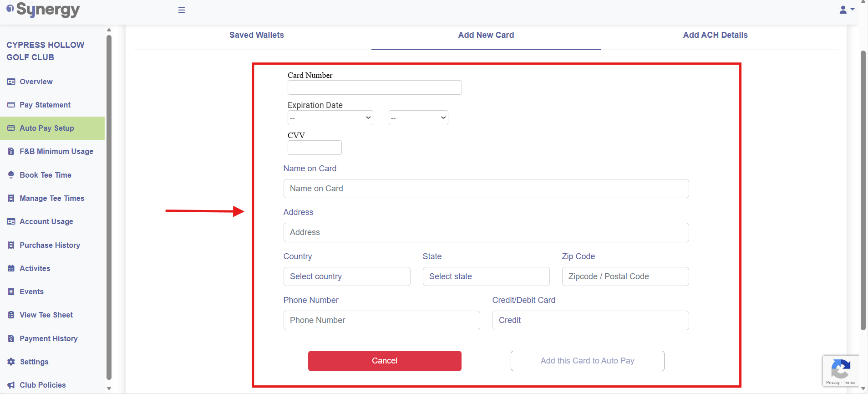Click the Activites calendar icon
Image resolution: width=868 pixels, height=394 pixels.
point(11,268)
